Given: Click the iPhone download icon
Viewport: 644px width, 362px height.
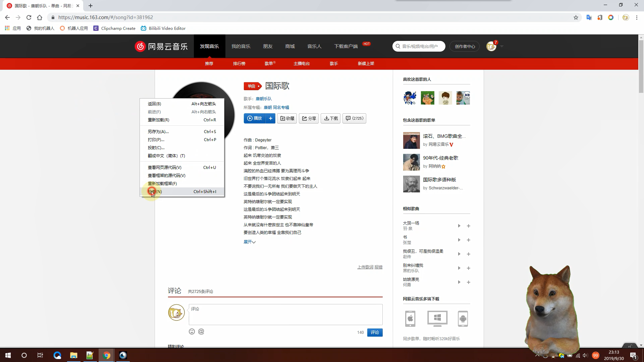Looking at the screenshot, I should [x=410, y=318].
